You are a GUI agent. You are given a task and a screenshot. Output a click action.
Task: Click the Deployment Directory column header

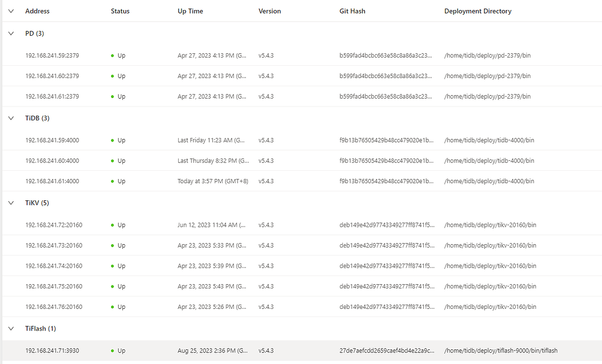pos(477,11)
